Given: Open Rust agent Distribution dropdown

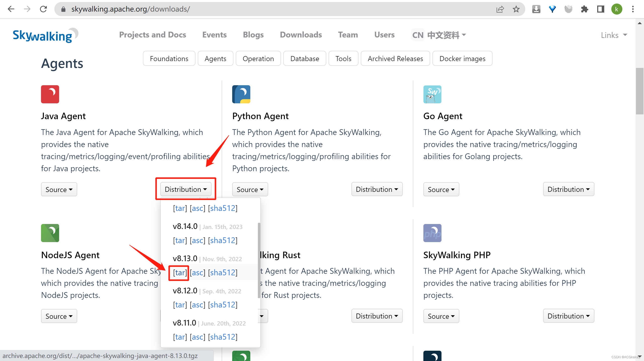Looking at the screenshot, I should click(377, 316).
